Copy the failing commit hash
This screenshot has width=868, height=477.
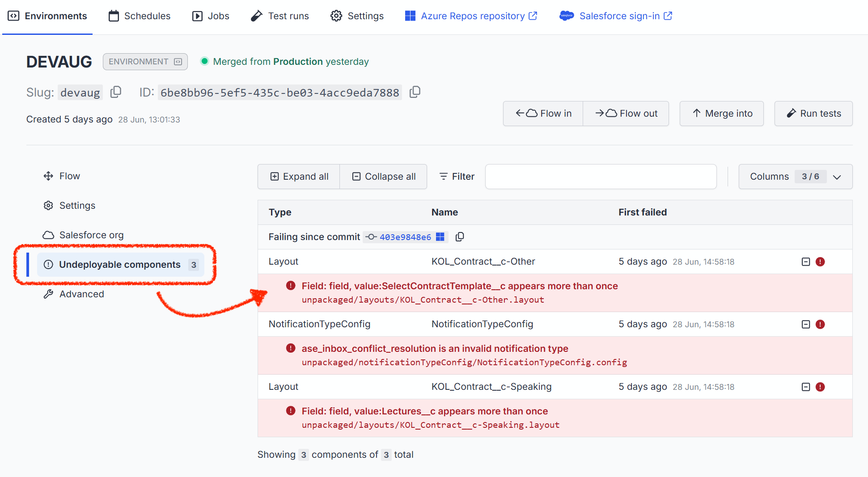tap(460, 237)
